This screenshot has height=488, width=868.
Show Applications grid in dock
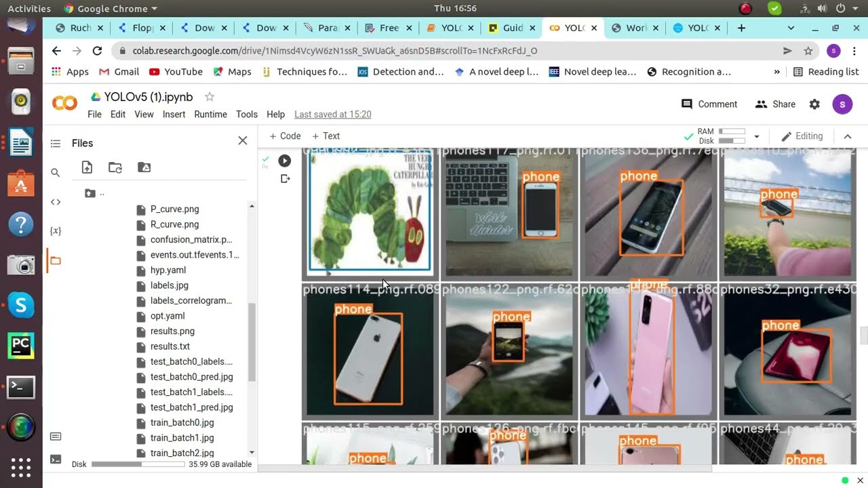(x=21, y=468)
